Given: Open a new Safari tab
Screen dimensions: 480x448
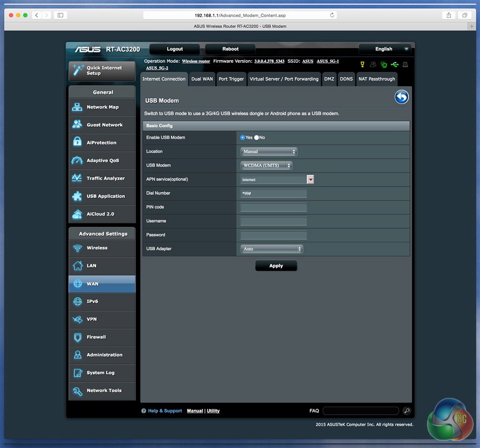Looking at the screenshot, I should (x=472, y=26).
